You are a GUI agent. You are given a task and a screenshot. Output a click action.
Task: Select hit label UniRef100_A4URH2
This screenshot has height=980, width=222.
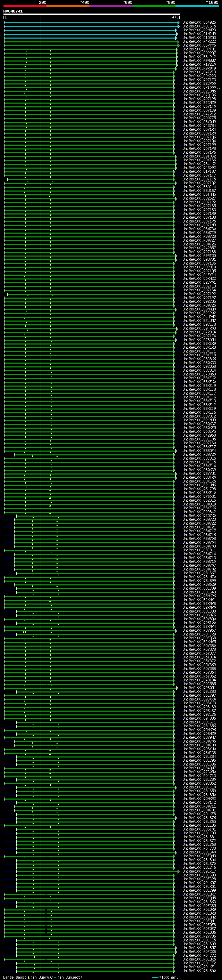pos(199,317)
